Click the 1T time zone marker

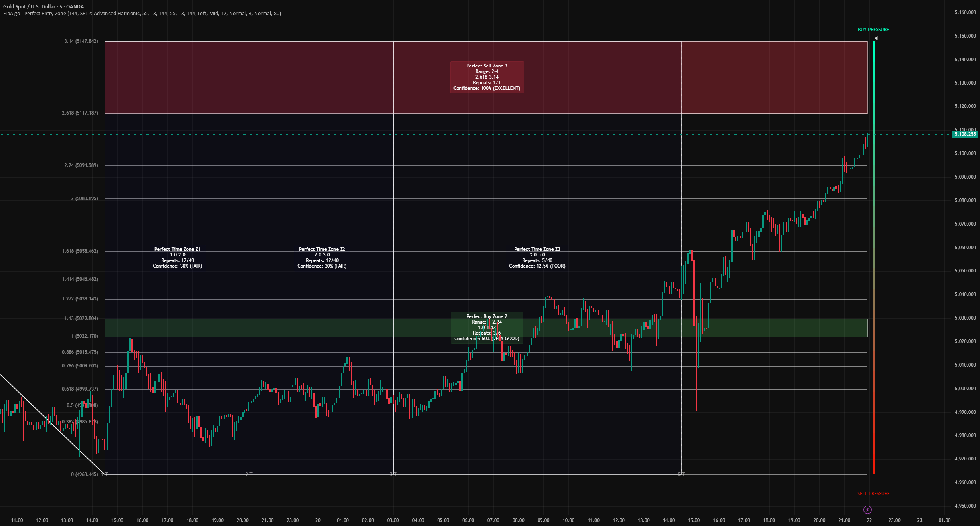point(105,474)
